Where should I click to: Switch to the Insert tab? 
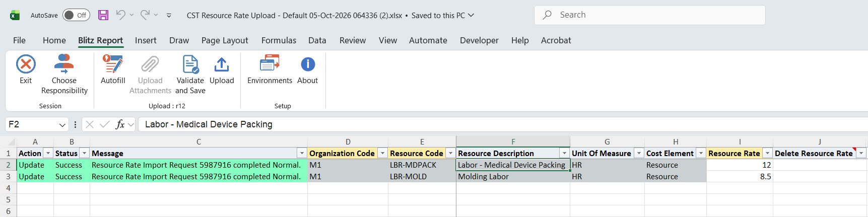click(146, 40)
